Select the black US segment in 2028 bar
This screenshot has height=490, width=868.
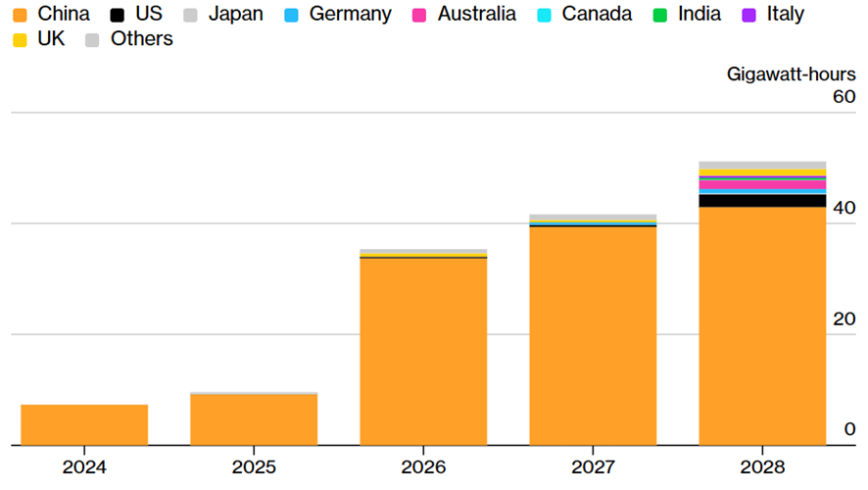pyautogui.click(x=762, y=201)
